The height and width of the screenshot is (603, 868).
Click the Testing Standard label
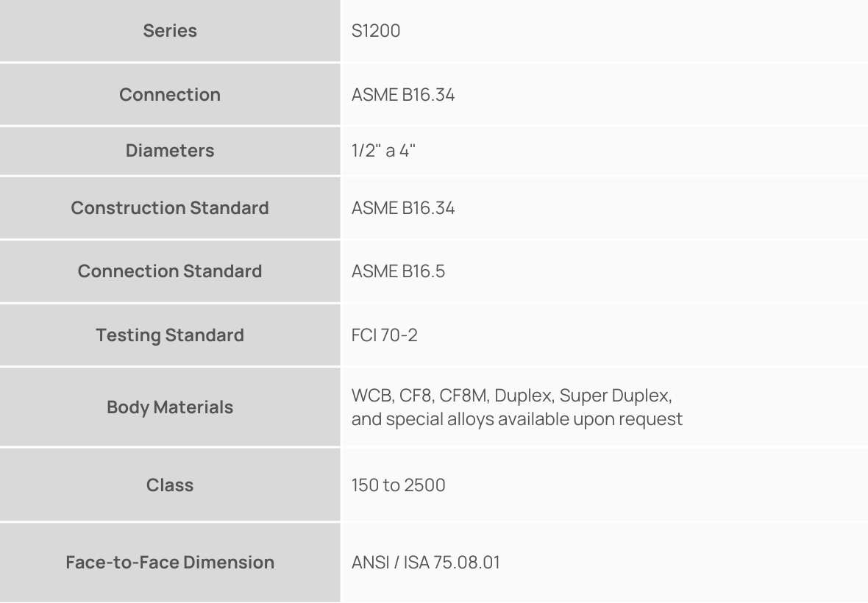(x=170, y=335)
